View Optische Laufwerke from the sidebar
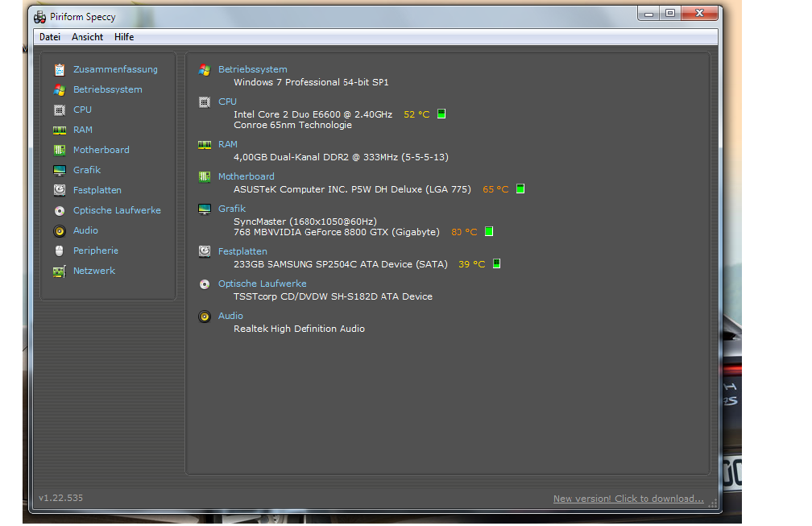Image resolution: width=812 pixels, height=526 pixels. (117, 211)
